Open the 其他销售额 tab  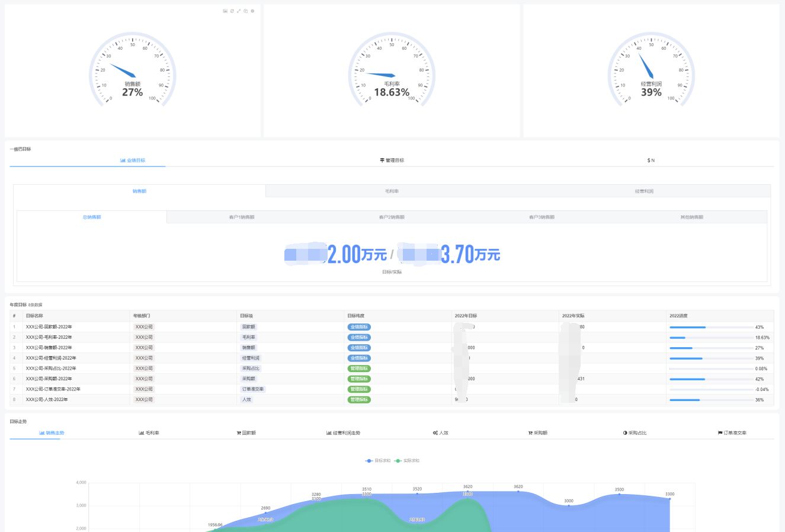(x=691, y=217)
